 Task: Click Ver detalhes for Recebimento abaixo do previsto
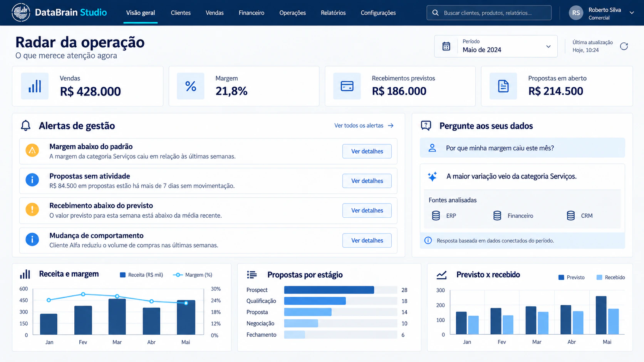pos(367,210)
